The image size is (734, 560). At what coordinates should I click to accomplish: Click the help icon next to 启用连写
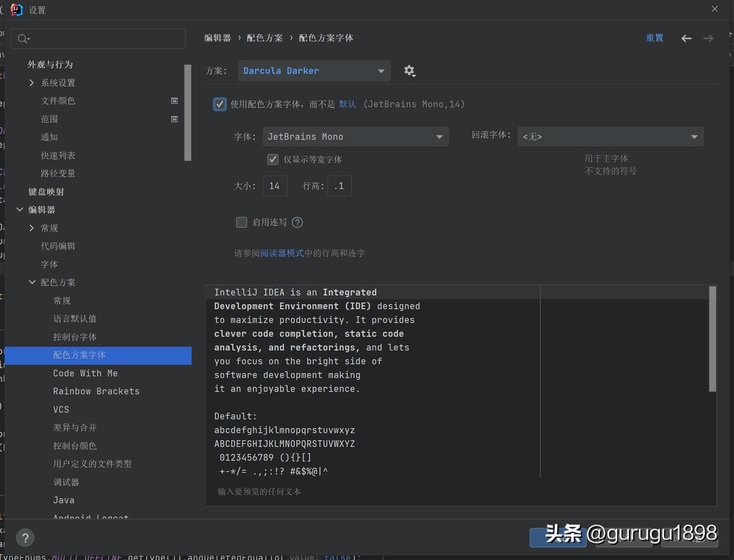click(297, 222)
